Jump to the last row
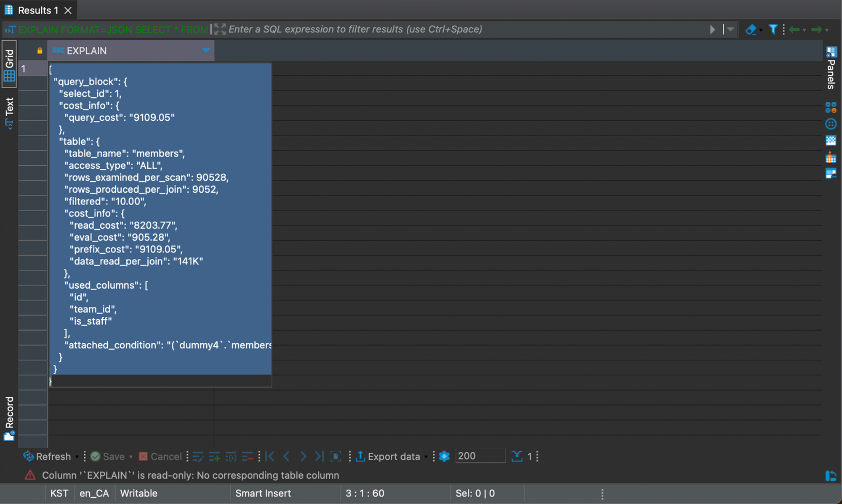Screen dimensions: 842x504 320,456
